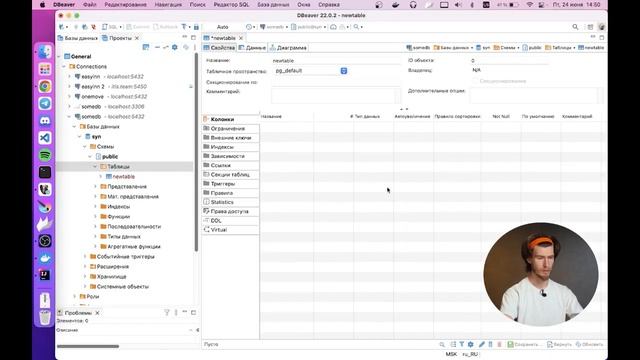Viewport: 640px width, 360px height.
Task: Click the Название input field
Action: point(335,60)
